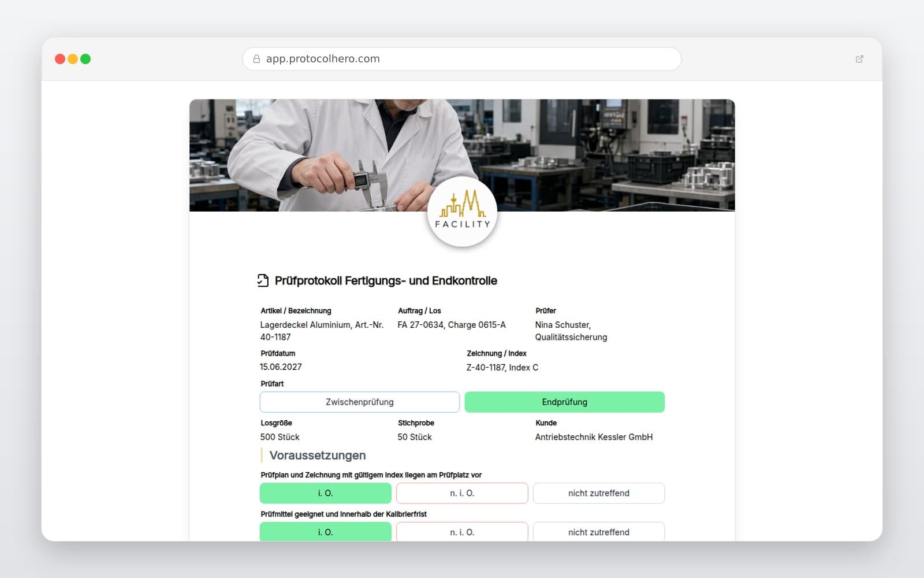Click the Voraussetzungen section heading
Image resolution: width=924 pixels, height=578 pixels.
[318, 455]
